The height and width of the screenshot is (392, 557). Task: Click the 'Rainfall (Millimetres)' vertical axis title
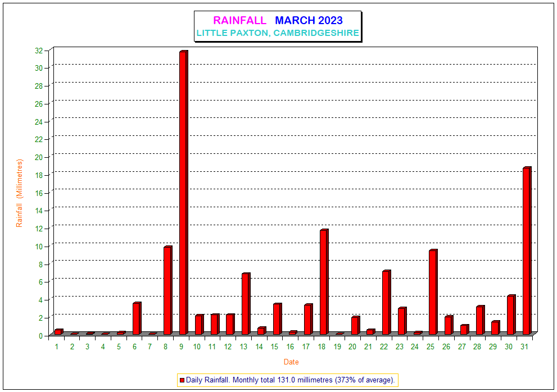point(19,193)
